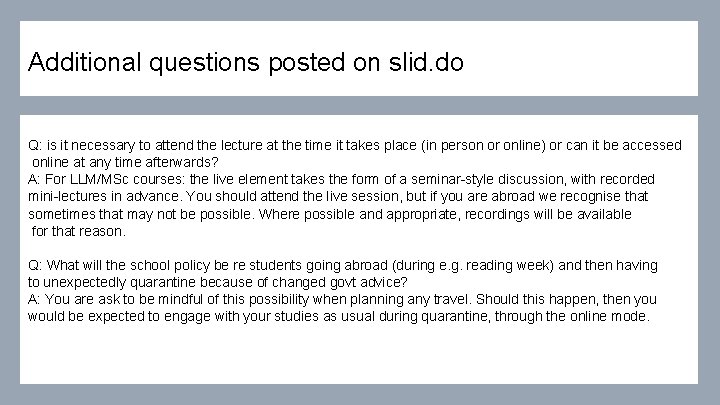
Task: Click the line "to unexpectedly quarantine because of changed govt advice?"
Action: click(218, 282)
